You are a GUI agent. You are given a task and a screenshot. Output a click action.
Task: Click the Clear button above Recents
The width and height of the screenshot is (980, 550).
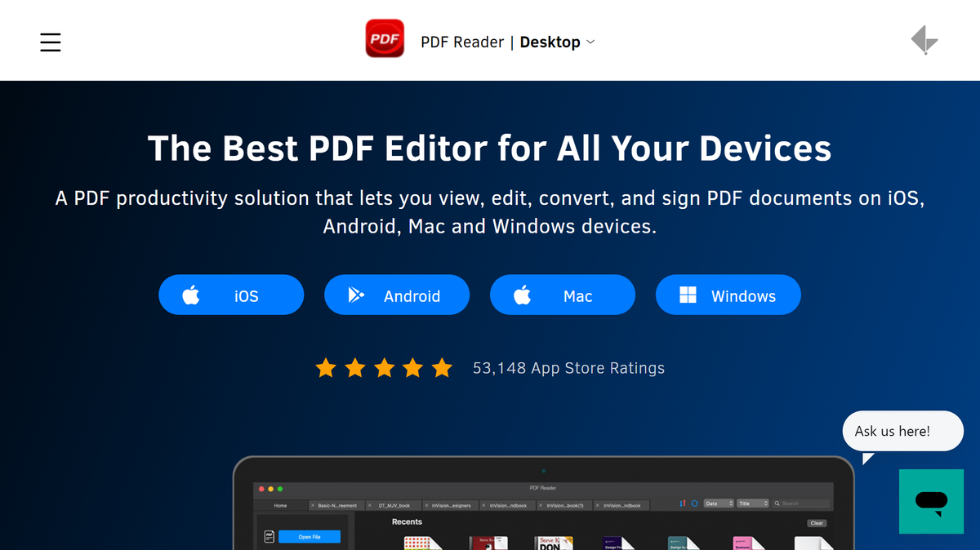pos(817,522)
